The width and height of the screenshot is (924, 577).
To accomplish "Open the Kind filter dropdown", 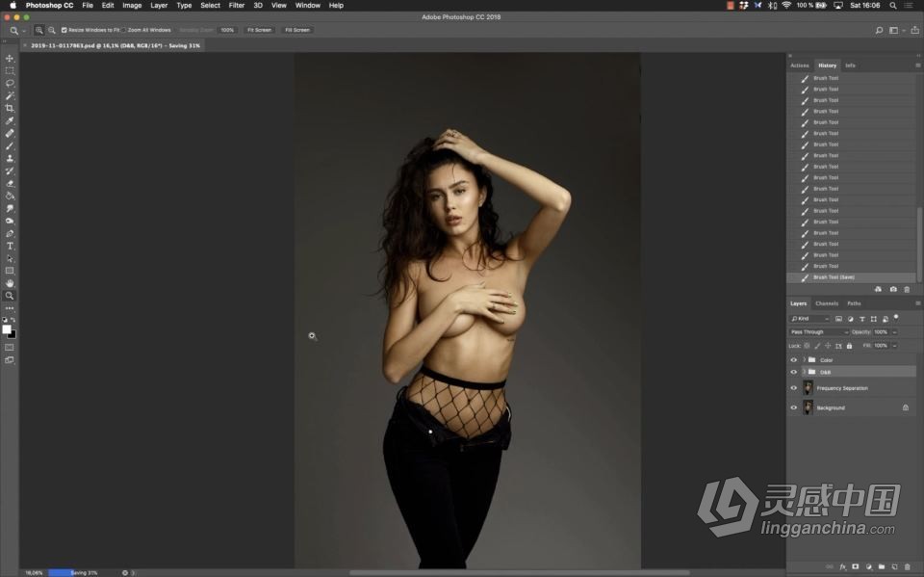I will (x=809, y=319).
